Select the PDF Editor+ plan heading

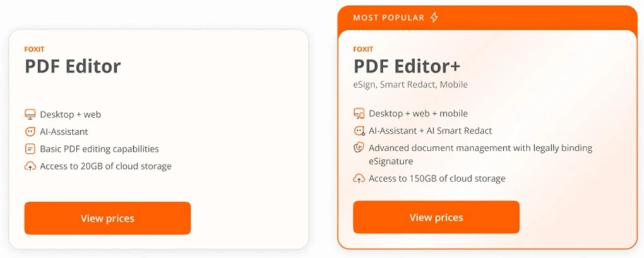click(x=407, y=66)
